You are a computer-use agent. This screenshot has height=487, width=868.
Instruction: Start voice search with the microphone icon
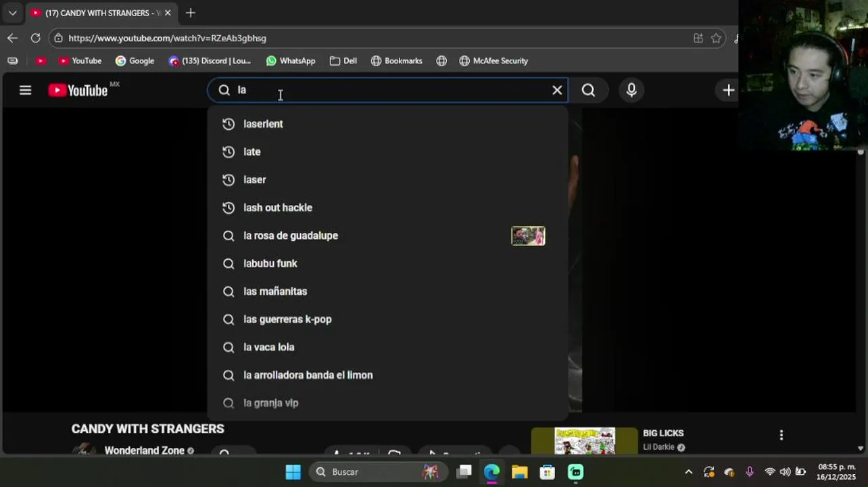[x=631, y=90]
